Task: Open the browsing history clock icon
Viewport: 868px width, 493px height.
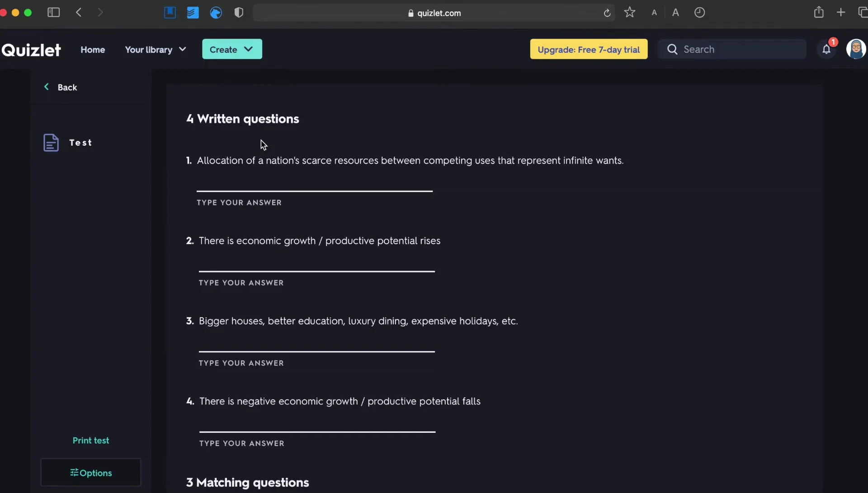Action: click(699, 13)
